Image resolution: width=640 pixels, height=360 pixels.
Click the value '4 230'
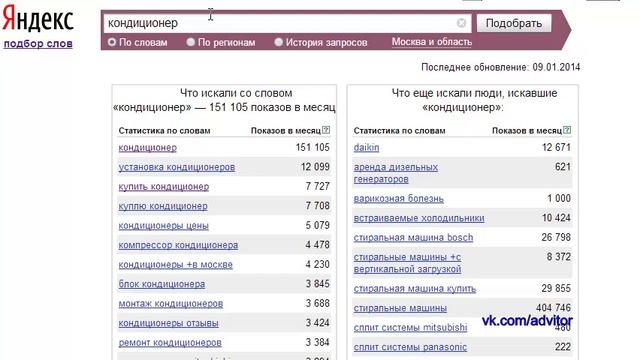click(318, 264)
